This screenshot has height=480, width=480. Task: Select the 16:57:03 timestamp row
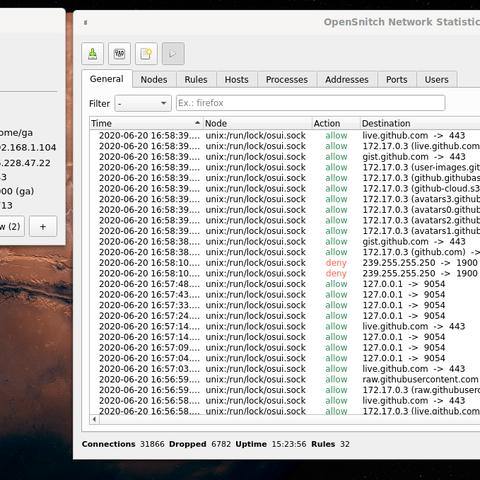[x=149, y=369]
